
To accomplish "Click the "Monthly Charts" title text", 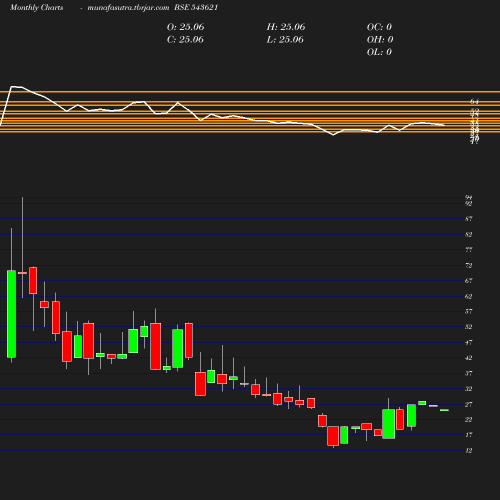I will coord(36,8).
